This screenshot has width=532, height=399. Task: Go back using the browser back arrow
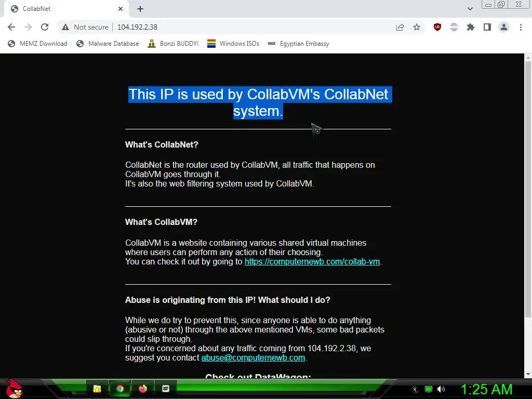[x=11, y=27]
